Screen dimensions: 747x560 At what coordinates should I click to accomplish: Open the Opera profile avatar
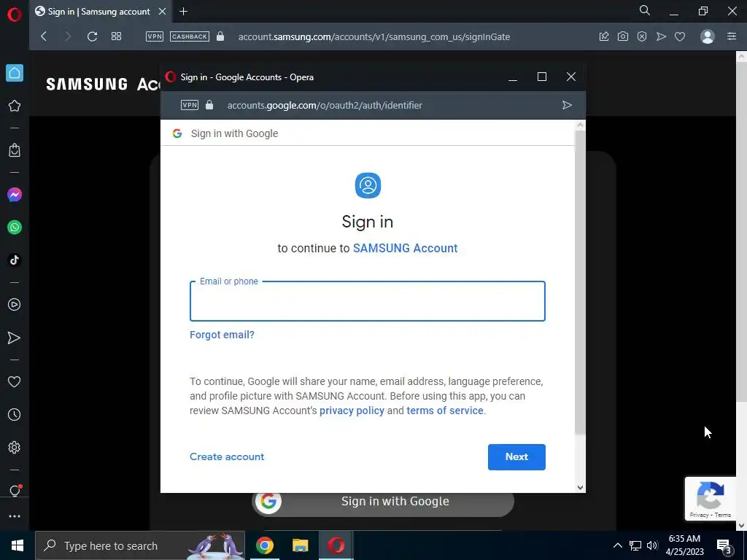[x=708, y=36]
